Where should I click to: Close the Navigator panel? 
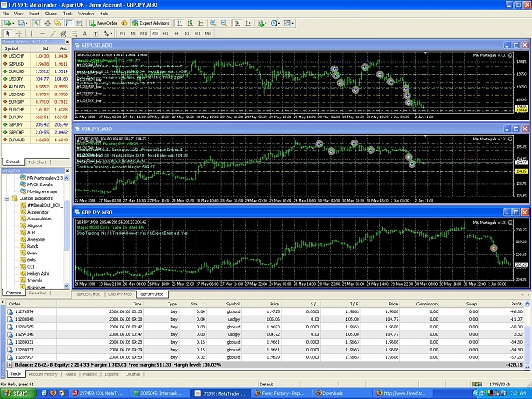[x=67, y=171]
